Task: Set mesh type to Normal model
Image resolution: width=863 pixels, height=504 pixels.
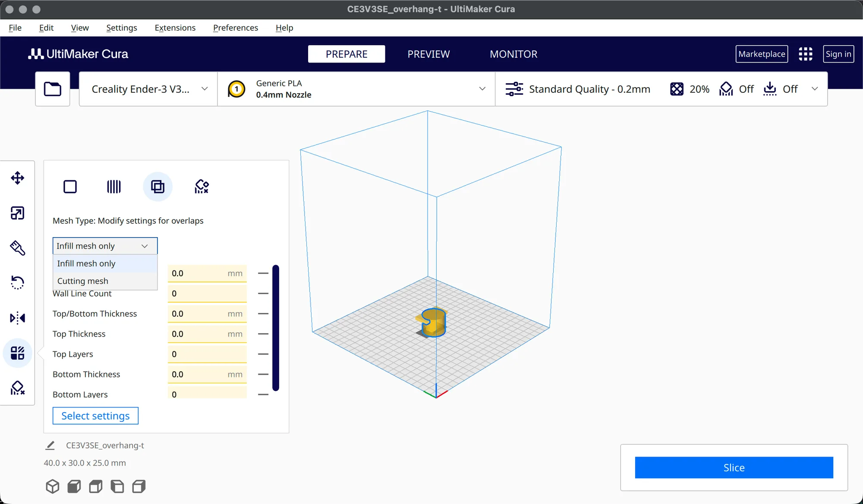Action: point(70,187)
